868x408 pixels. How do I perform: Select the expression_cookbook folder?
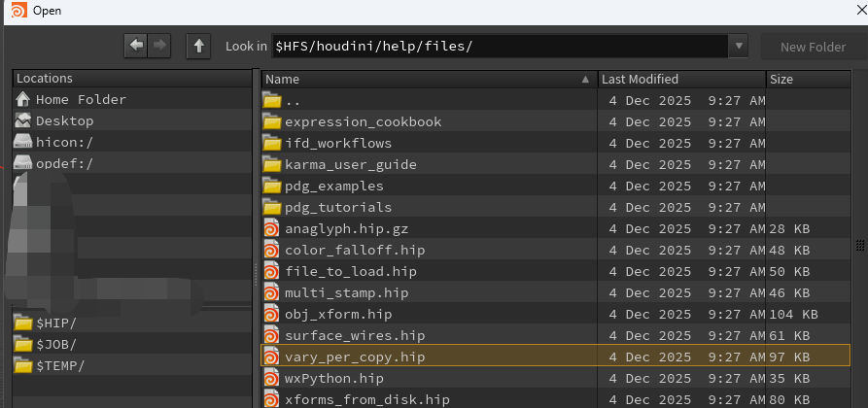click(555, 121)
